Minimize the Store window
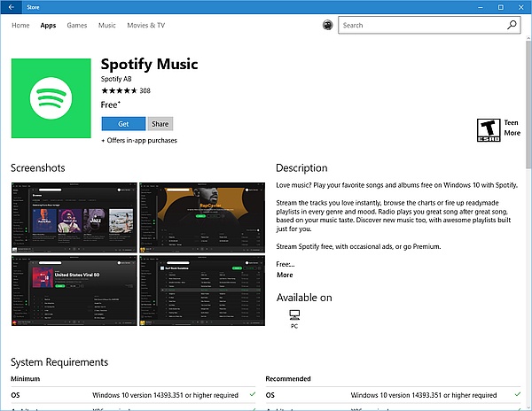 480,7
